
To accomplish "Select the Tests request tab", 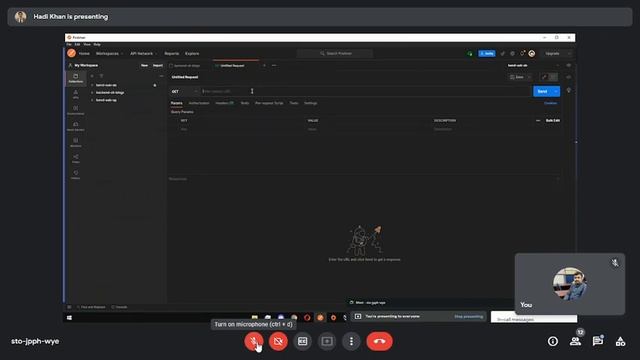I will (294, 103).
